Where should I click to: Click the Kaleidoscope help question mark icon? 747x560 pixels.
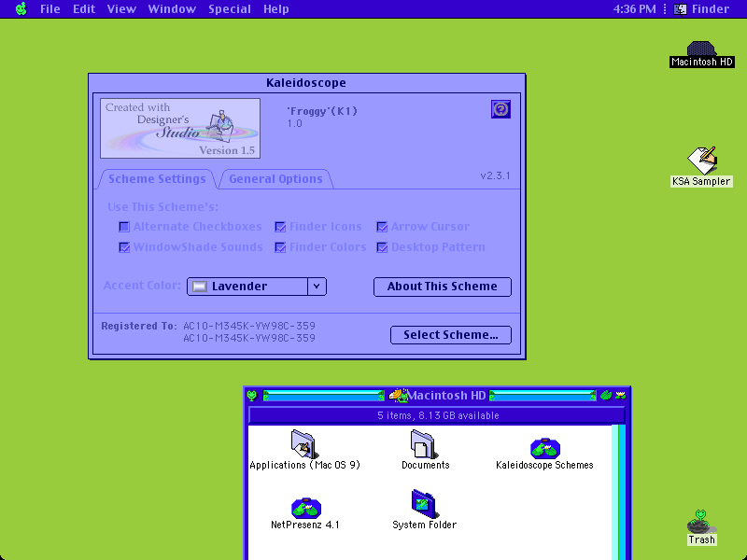tap(500, 109)
